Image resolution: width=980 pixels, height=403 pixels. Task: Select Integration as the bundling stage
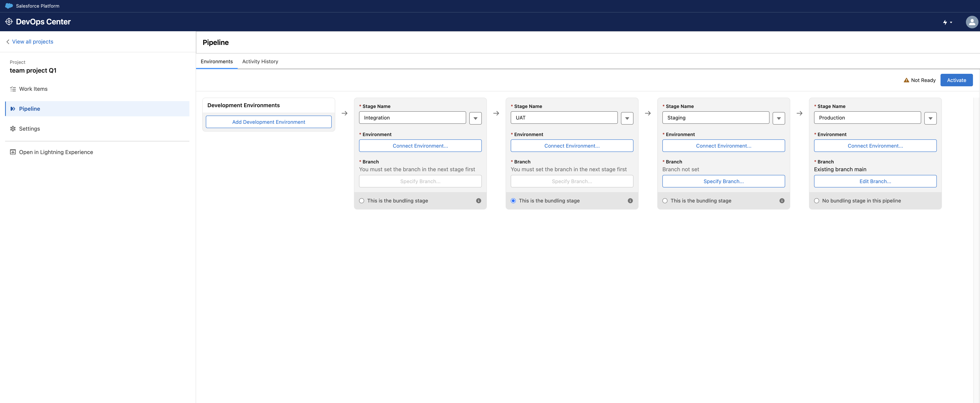click(x=361, y=201)
